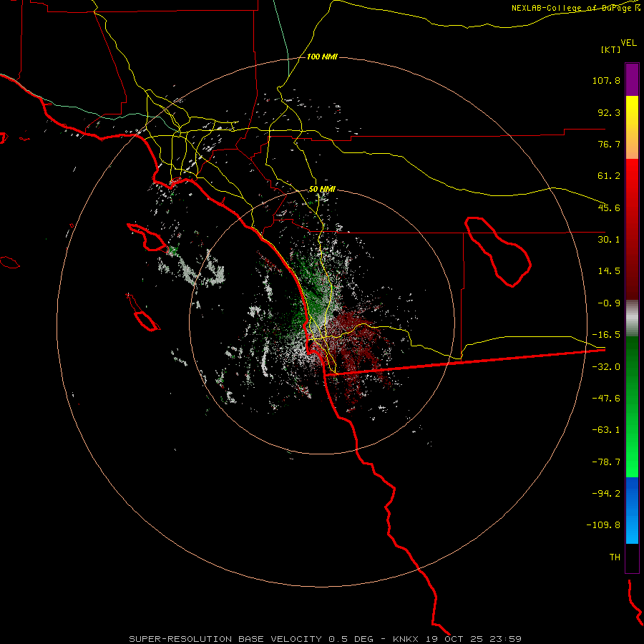Click the -109.8 value on the velocity scale
644x644 pixels.
point(604,525)
